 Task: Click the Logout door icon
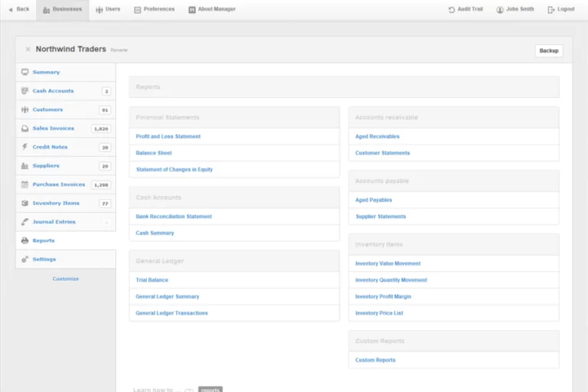551,9
